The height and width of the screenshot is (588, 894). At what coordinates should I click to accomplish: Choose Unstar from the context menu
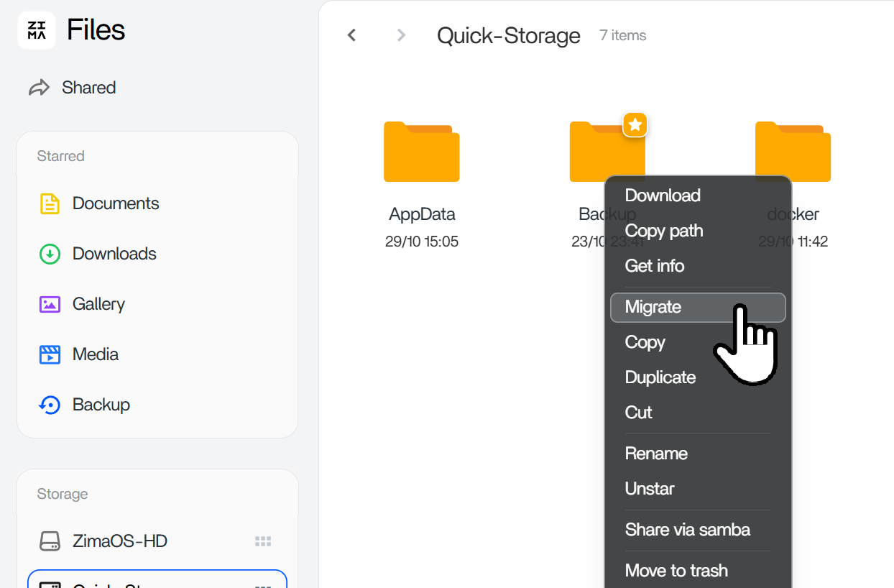650,489
